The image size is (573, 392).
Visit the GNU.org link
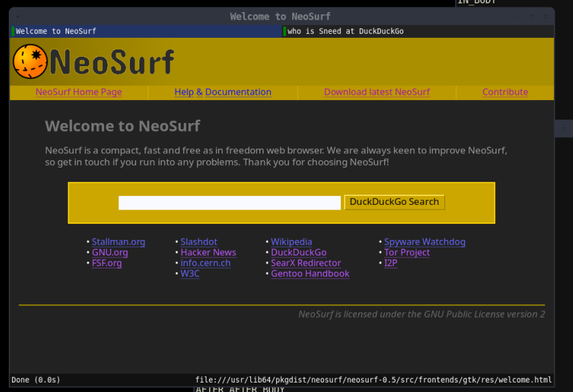110,252
